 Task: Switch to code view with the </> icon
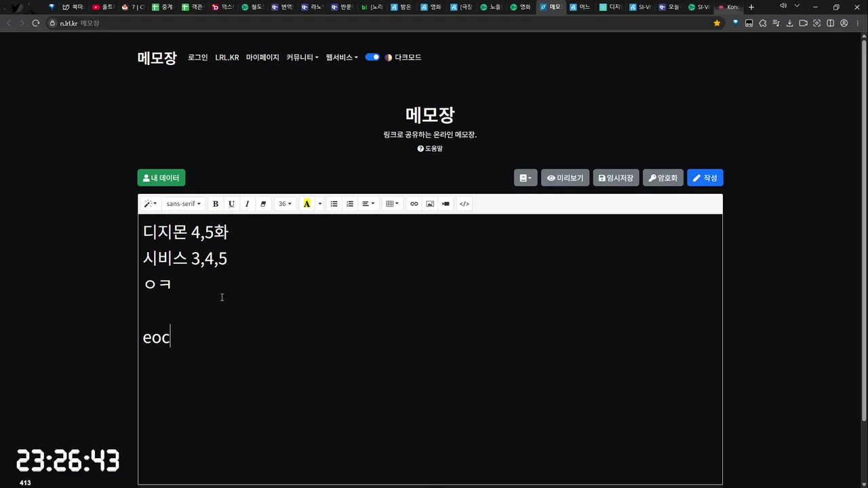tap(464, 204)
